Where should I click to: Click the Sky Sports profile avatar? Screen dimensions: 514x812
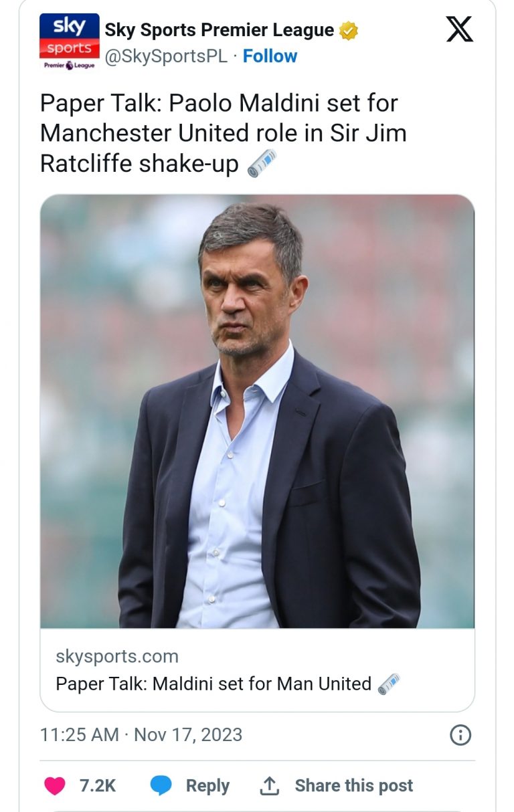click(x=70, y=42)
